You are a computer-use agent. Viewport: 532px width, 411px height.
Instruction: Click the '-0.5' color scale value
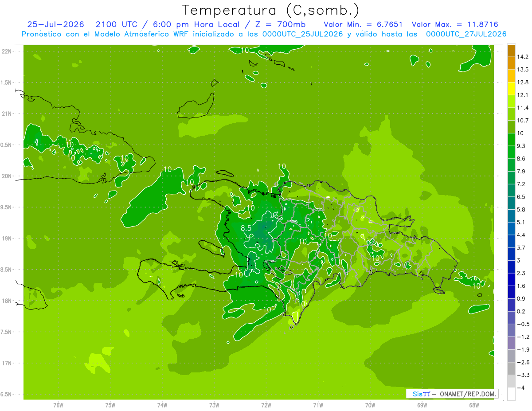523,324
